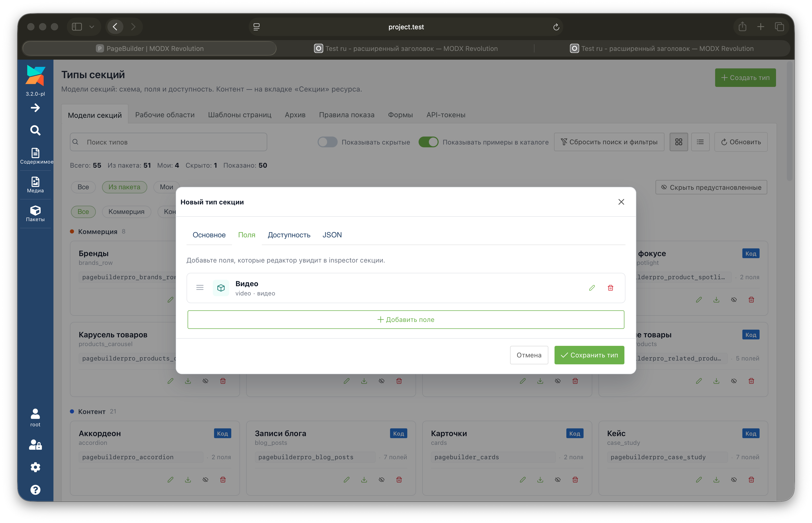Disable Показывать примеры в каталоге switch
812x523 pixels.
(428, 142)
